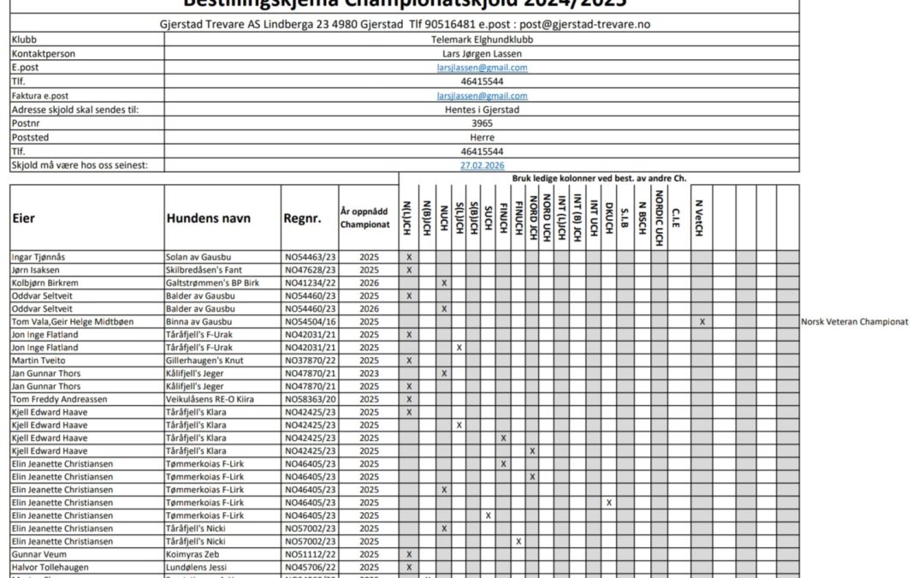Select registration number NO51112/22
This screenshot has height=578, width=924.
(x=310, y=554)
